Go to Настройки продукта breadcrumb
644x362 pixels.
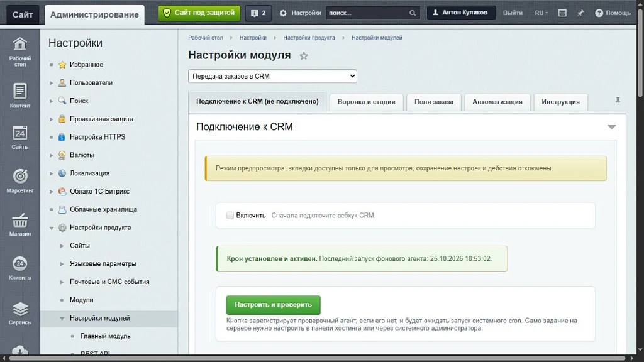coord(309,38)
